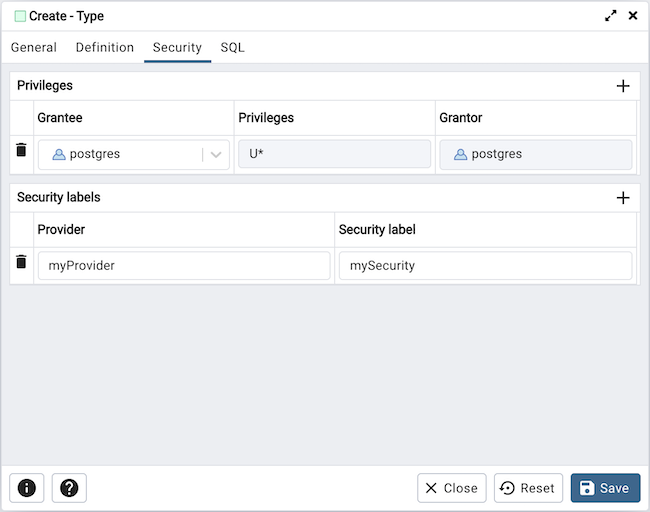Click the Reset button
Image resolution: width=650 pixels, height=512 pixels.
(528, 488)
